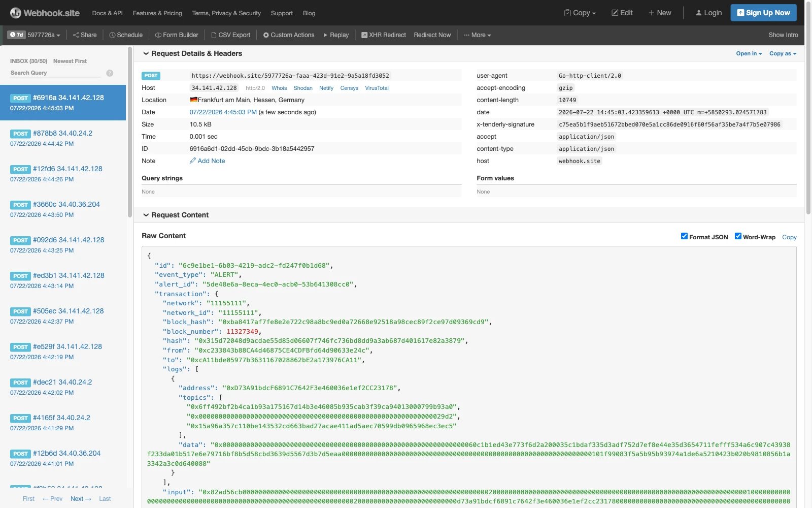
Task: Go to the Support page
Action: tap(282, 13)
